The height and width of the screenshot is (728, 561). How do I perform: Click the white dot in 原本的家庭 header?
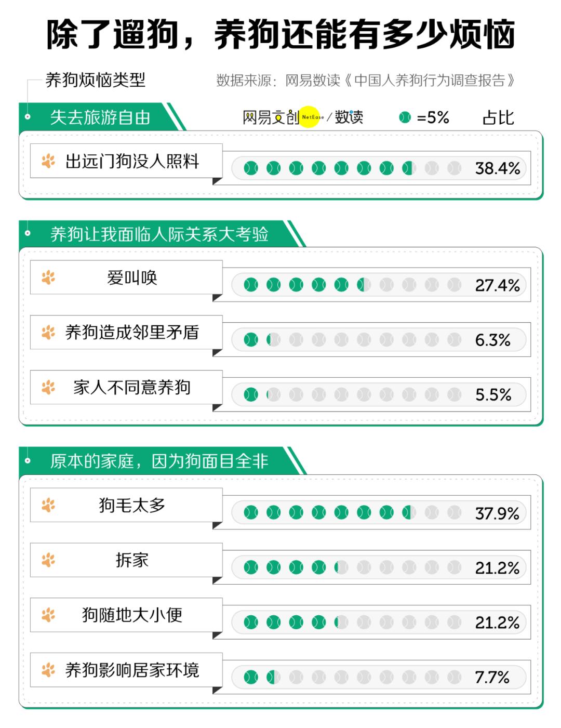coord(28,460)
